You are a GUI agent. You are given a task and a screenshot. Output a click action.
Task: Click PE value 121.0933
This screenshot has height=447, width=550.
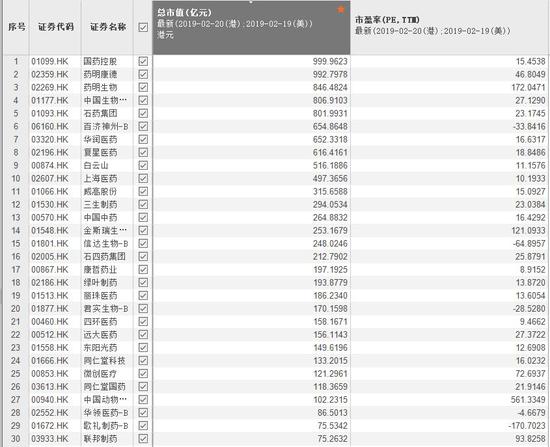point(528,231)
